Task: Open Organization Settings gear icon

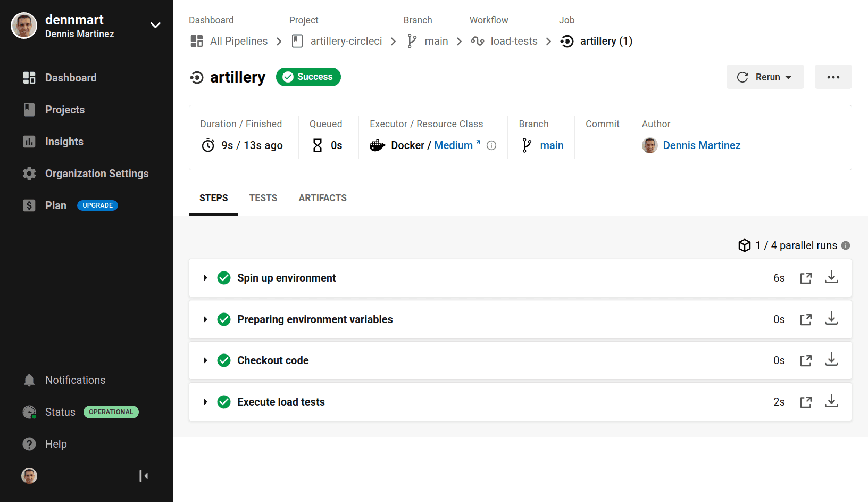Action: [x=29, y=174]
